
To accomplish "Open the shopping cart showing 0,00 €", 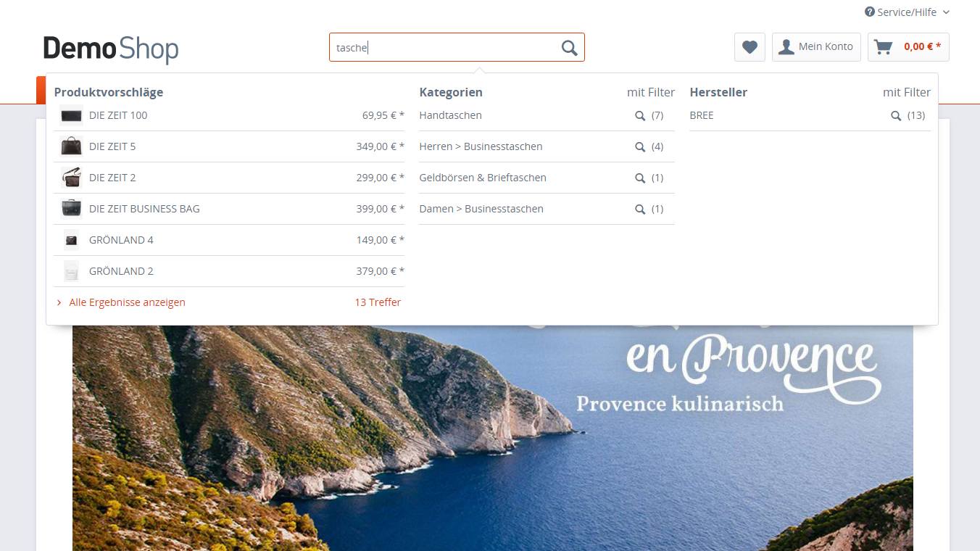I will tap(908, 47).
